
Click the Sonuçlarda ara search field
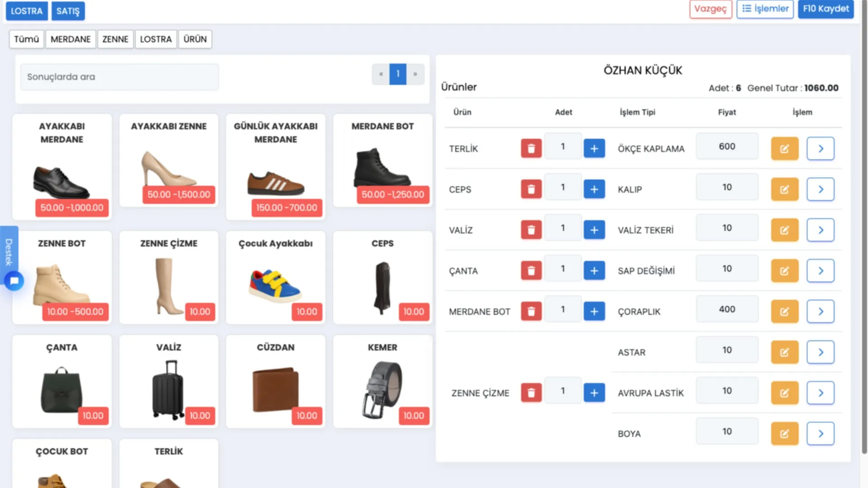point(119,77)
